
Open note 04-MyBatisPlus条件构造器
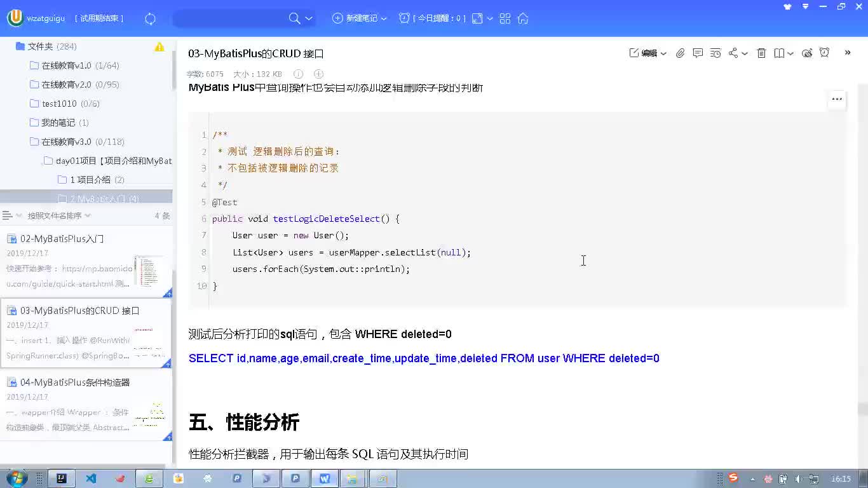tap(86, 405)
